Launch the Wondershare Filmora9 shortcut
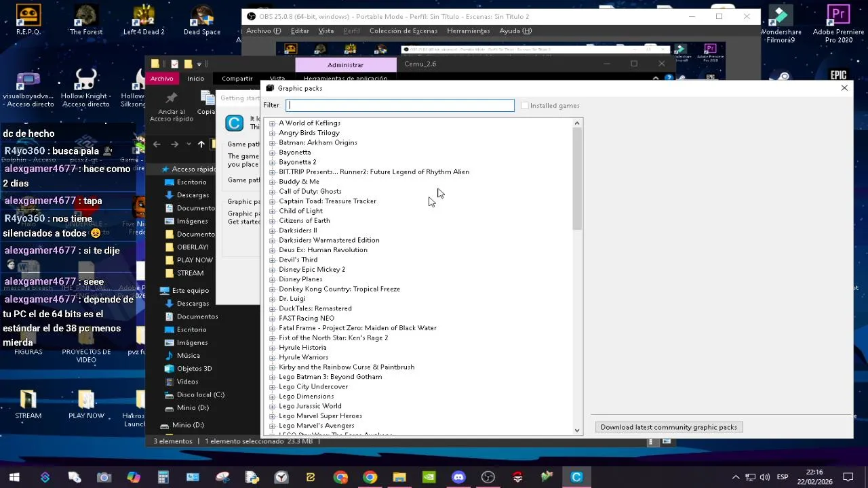 [781, 23]
